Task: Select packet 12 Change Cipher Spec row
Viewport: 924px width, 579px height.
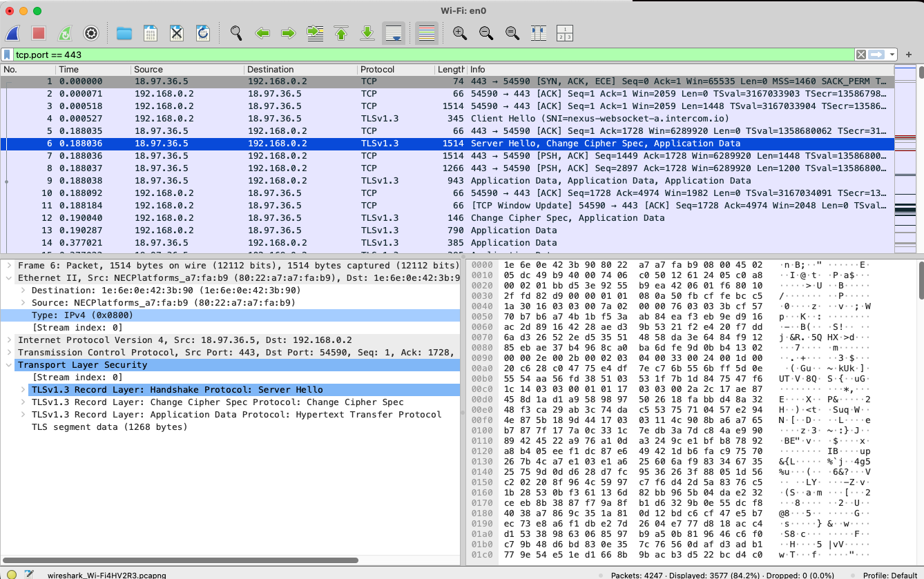Action: [x=447, y=218]
